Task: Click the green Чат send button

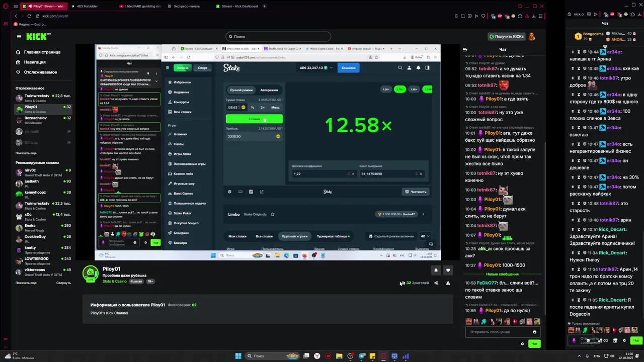Action: coord(534,344)
